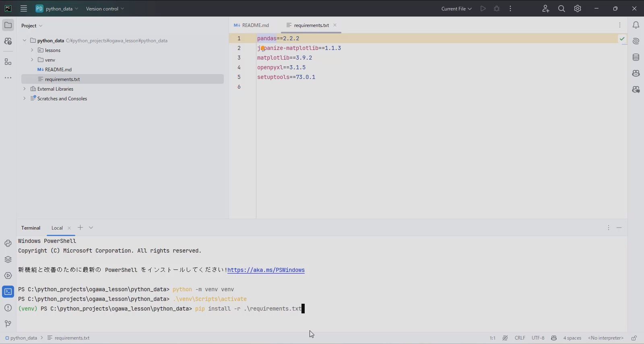This screenshot has width=644, height=344.
Task: Toggle read-only lock in status bar
Action: pyautogui.click(x=634, y=338)
